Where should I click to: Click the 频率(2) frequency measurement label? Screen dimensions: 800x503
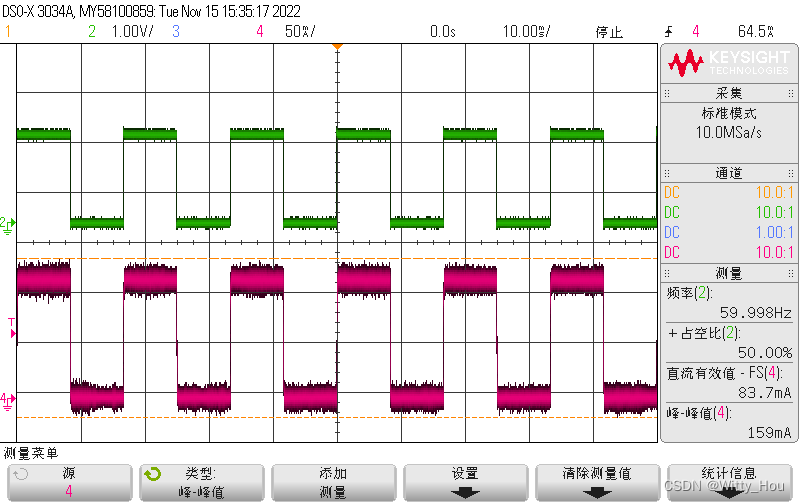[689, 293]
